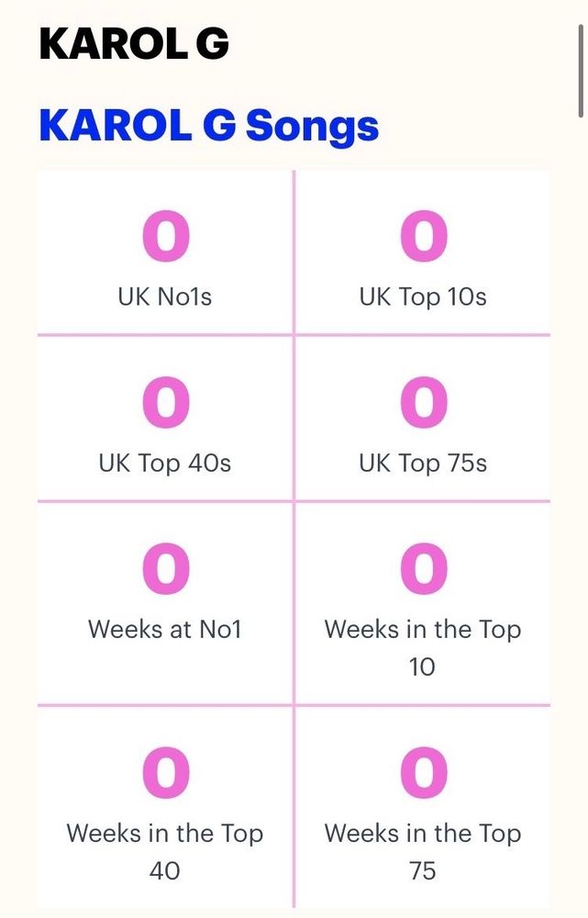This screenshot has width=588, height=918.
Task: Click the page scrollbar thumb
Action: click(x=581, y=71)
